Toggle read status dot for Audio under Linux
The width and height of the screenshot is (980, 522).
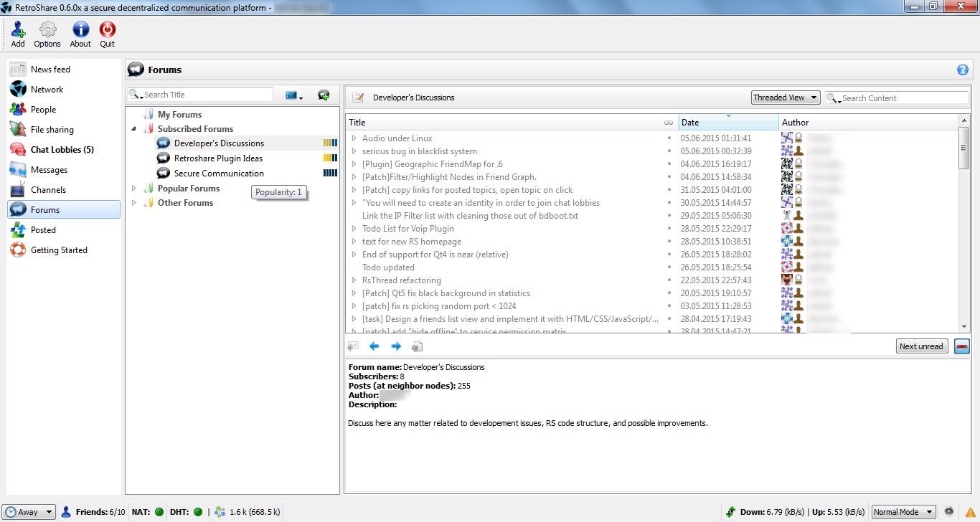669,138
